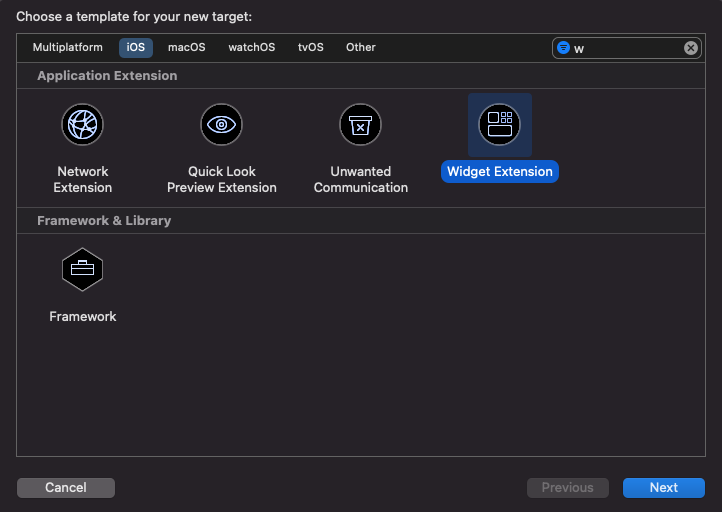Switch to the tvOS tab
The width and height of the screenshot is (722, 512).
pyautogui.click(x=311, y=47)
